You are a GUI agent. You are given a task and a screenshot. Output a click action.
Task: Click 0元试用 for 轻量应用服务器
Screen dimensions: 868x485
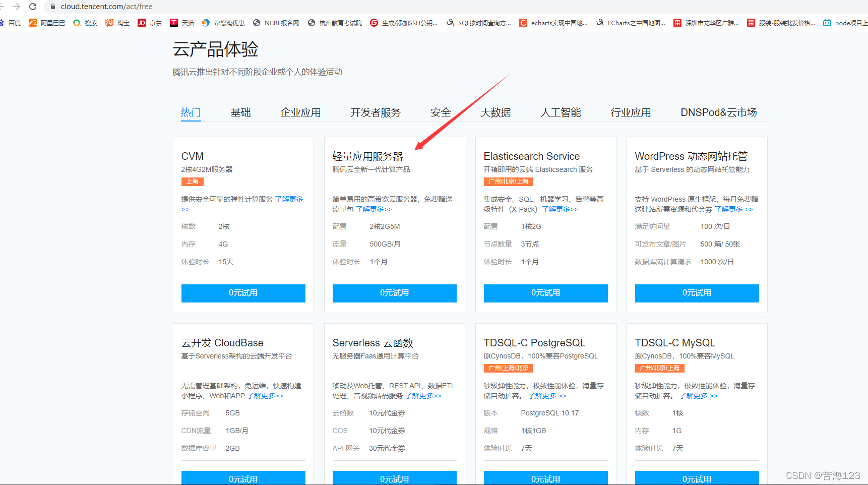(395, 293)
